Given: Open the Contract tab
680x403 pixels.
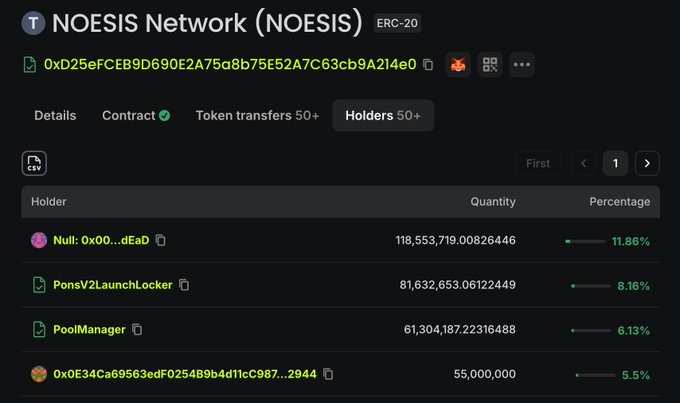Looking at the screenshot, I should 136,115.
